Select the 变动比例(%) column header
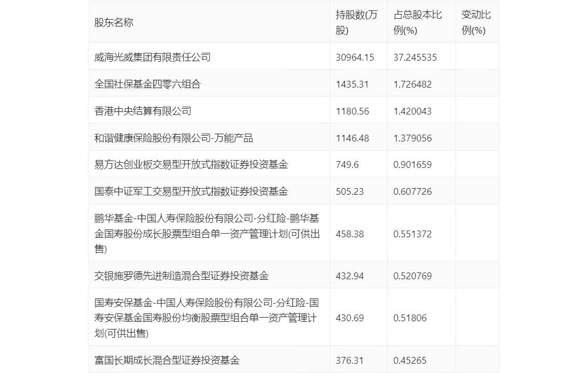 click(x=476, y=22)
